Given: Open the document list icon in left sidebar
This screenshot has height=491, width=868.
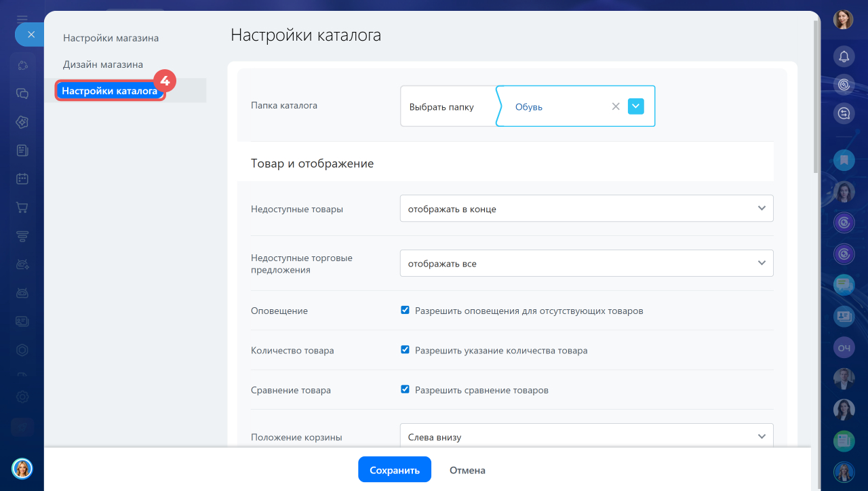Looking at the screenshot, I should click(22, 151).
